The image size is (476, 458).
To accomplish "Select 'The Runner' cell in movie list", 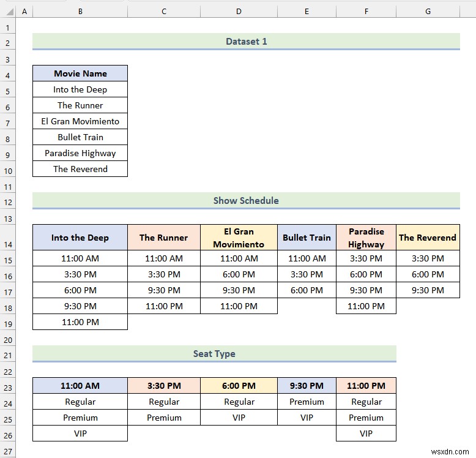I will (x=80, y=105).
